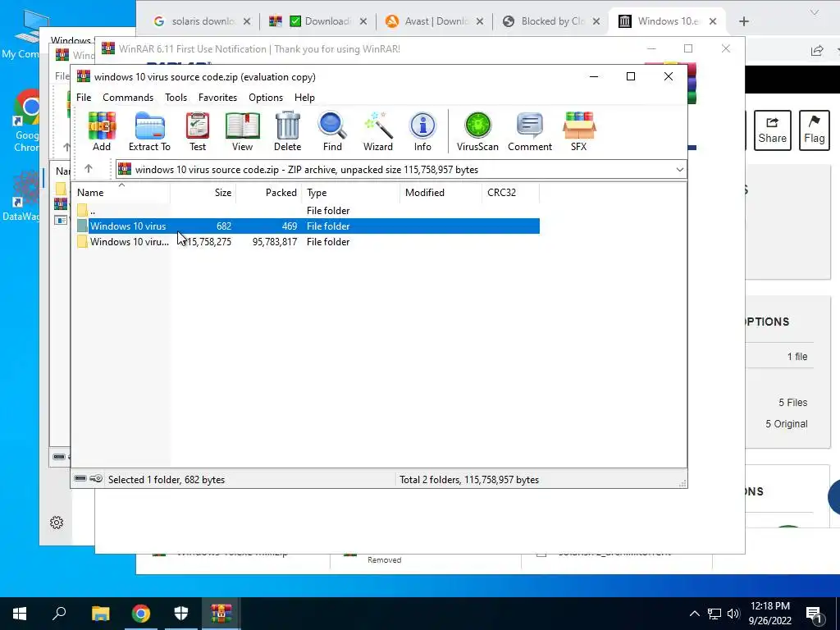The width and height of the screenshot is (840, 630).
Task: Open the Commands menu
Action: tap(128, 98)
